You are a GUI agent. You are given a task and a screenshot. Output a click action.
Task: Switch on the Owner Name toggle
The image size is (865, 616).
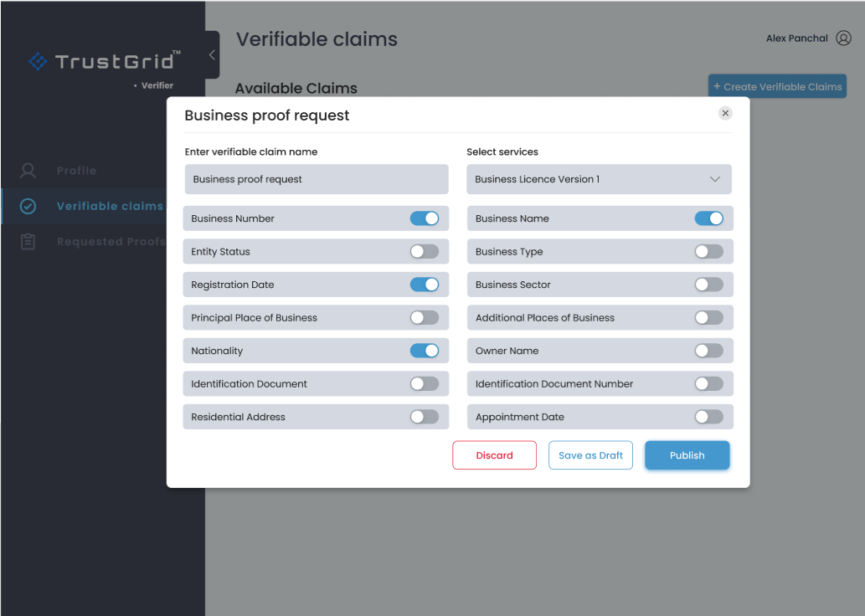tap(708, 351)
